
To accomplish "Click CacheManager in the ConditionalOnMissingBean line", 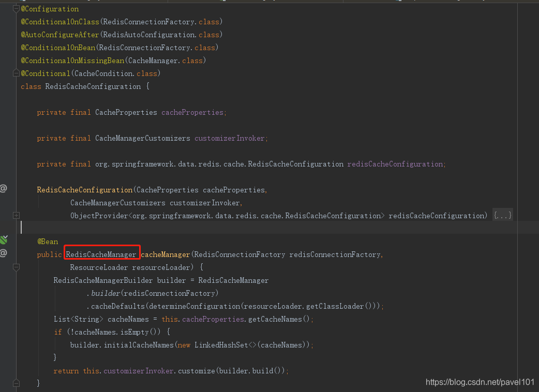I will point(153,61).
